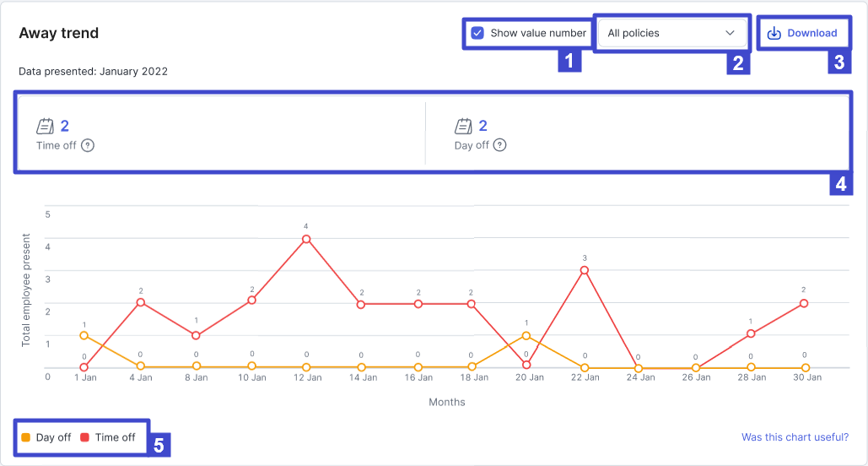Toggle the red Time off legend swatch
The width and height of the screenshot is (868, 466).
click(x=84, y=437)
